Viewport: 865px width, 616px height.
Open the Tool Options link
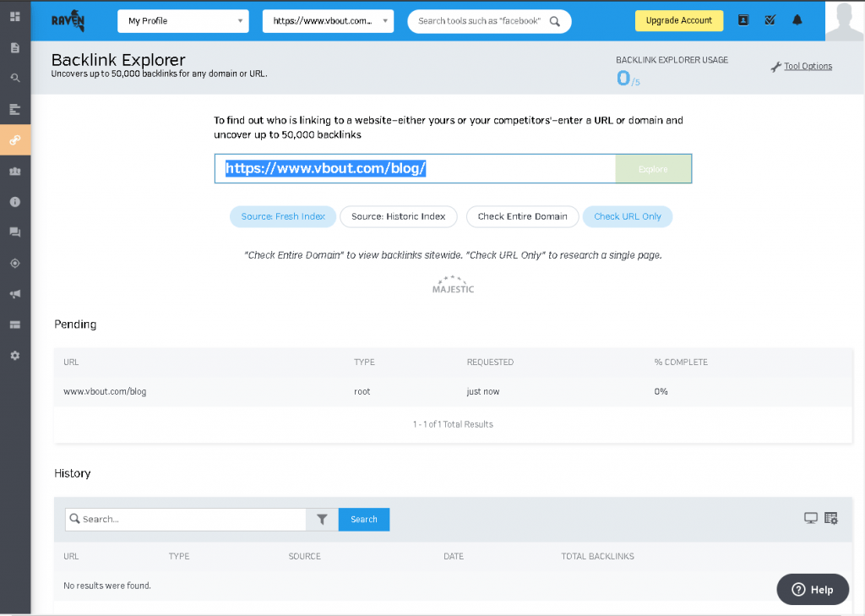pyautogui.click(x=808, y=66)
